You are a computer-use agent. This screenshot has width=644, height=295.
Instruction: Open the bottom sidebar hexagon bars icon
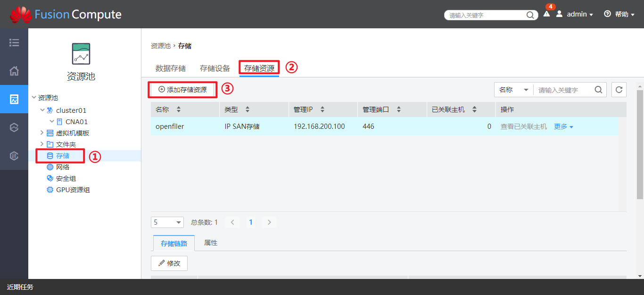(14, 156)
